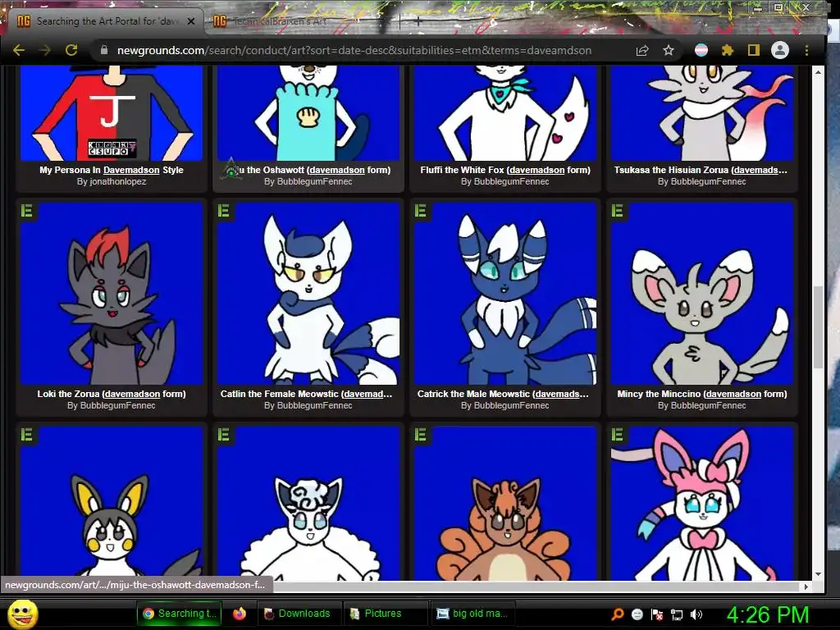Click the flag security tray icon
Image resolution: width=840 pixels, height=630 pixels.
coord(657,614)
